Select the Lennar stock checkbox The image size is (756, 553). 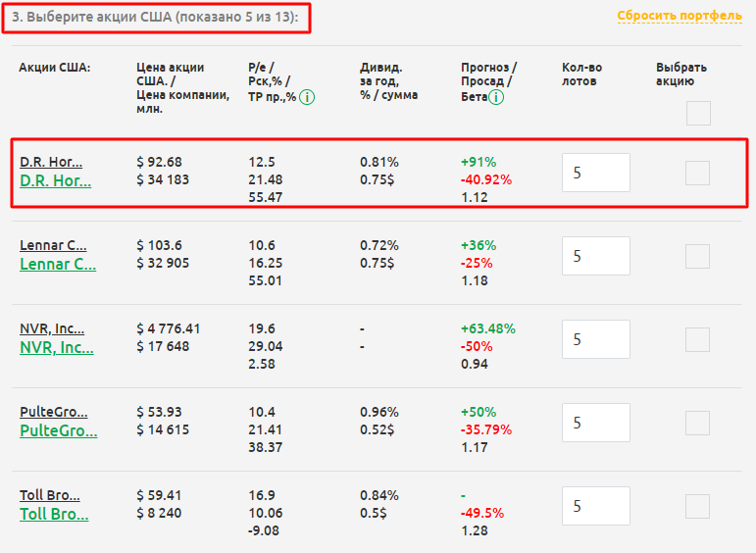click(x=697, y=256)
